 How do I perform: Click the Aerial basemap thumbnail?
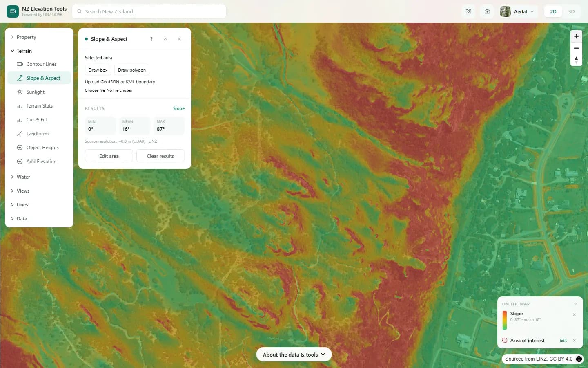(x=506, y=11)
